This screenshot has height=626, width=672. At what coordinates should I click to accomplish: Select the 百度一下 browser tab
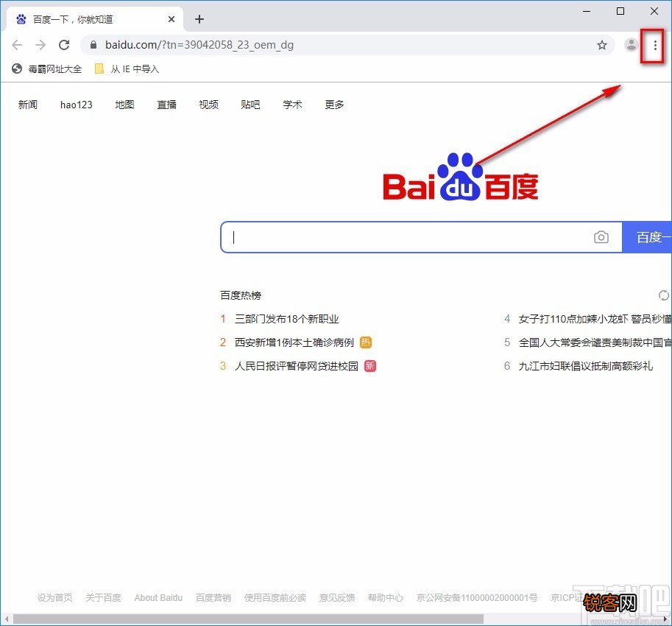pos(93,19)
